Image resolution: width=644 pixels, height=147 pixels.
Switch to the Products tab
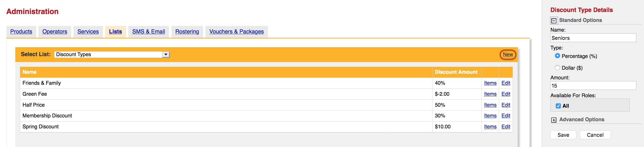pos(21,32)
